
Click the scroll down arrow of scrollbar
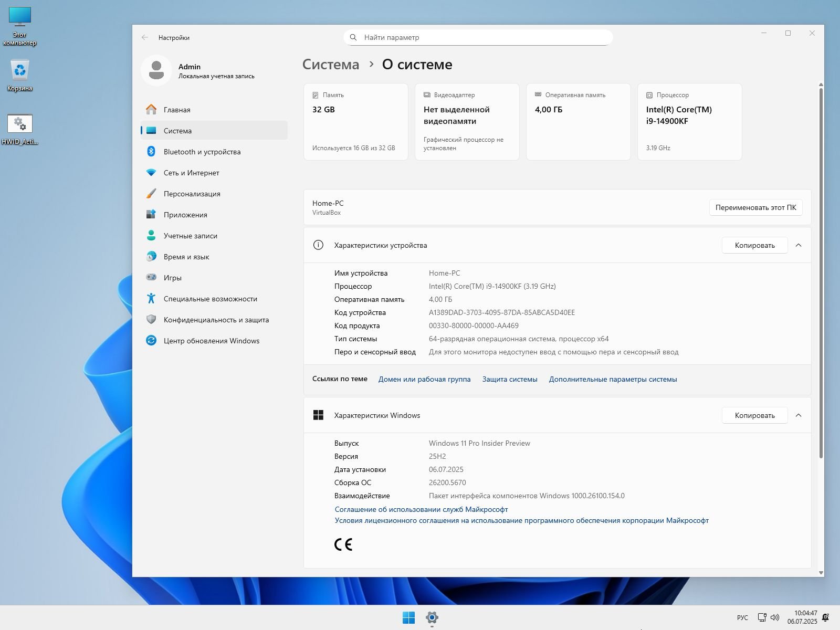pyautogui.click(x=821, y=573)
